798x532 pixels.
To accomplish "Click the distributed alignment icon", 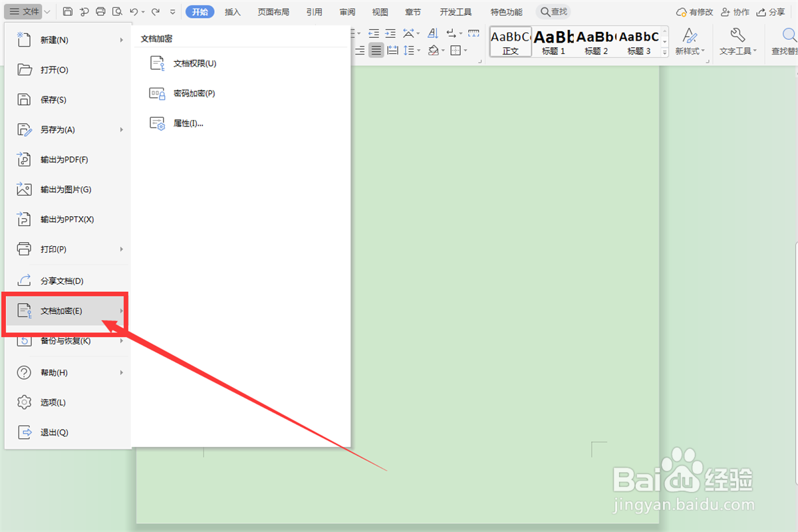I will (392, 51).
